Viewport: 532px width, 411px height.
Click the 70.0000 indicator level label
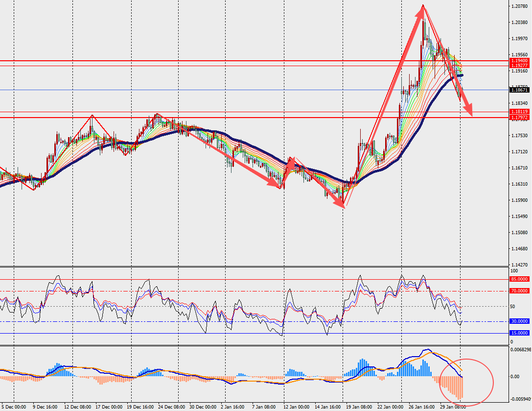519,291
